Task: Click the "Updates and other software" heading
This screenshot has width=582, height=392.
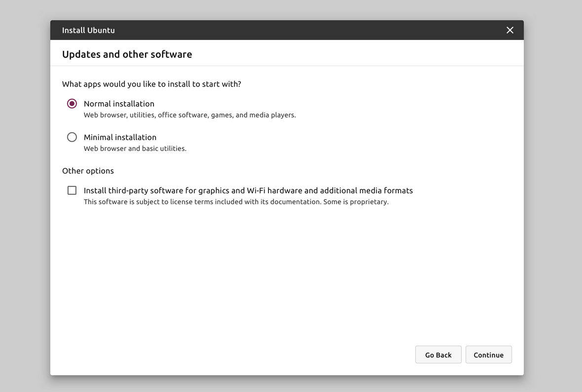Action: tap(127, 54)
